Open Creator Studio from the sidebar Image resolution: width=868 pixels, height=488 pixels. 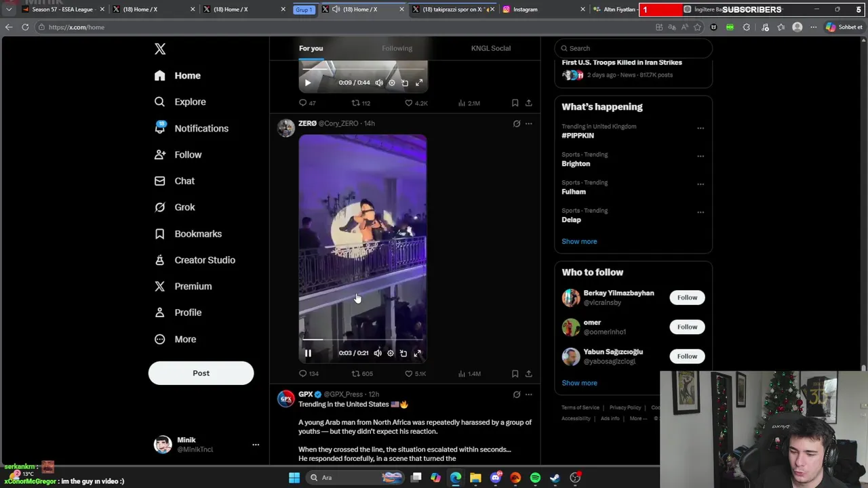pos(195,260)
